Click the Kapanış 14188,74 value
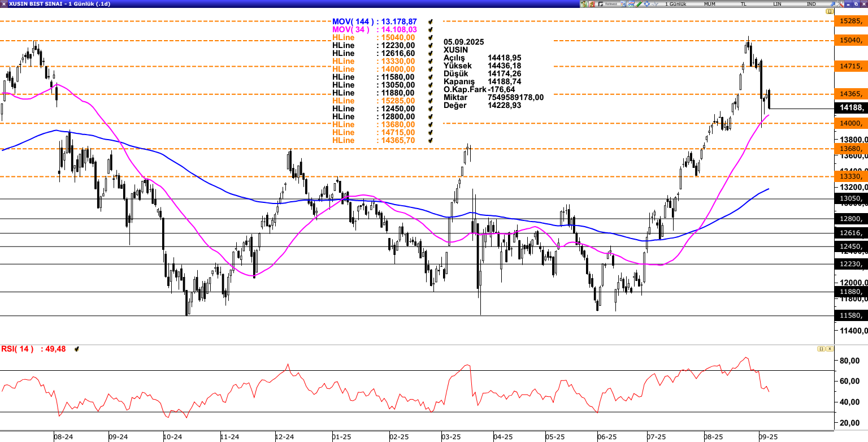Image resolution: width=868 pixels, height=442 pixels. [x=504, y=81]
